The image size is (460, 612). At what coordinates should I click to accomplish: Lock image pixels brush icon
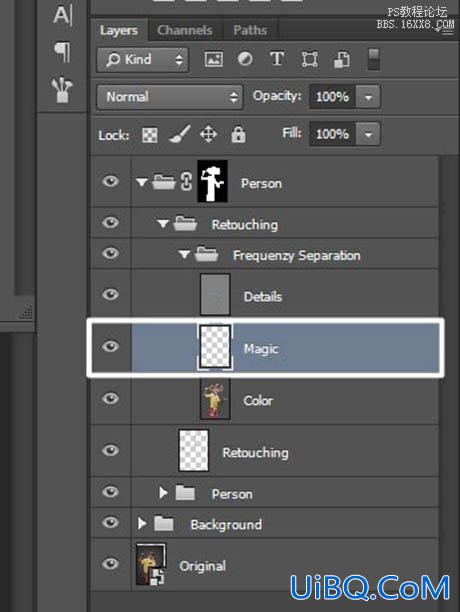pos(180,134)
